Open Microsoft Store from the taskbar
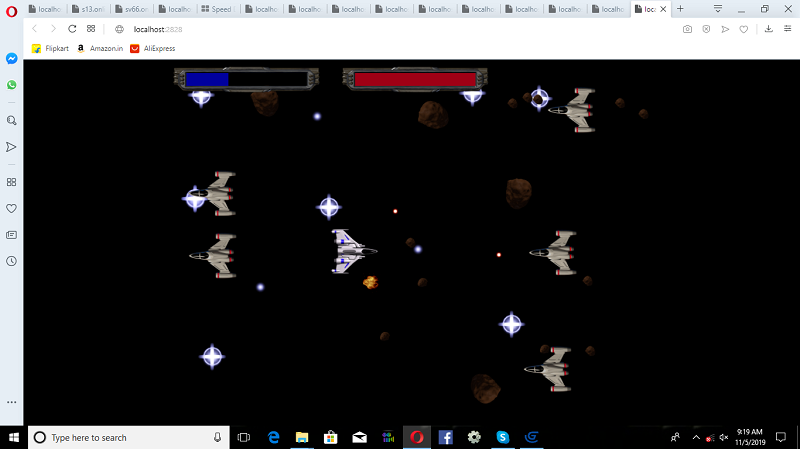The height and width of the screenshot is (449, 800). [x=331, y=437]
